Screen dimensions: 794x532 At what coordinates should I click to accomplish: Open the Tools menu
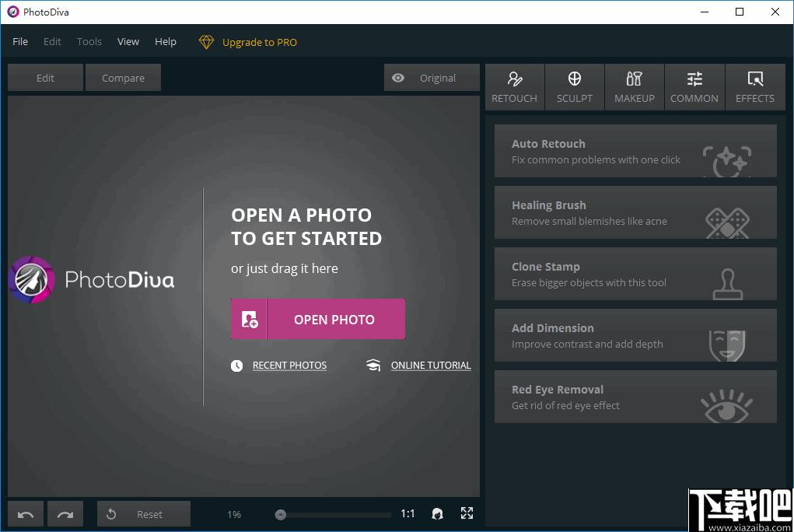click(89, 41)
